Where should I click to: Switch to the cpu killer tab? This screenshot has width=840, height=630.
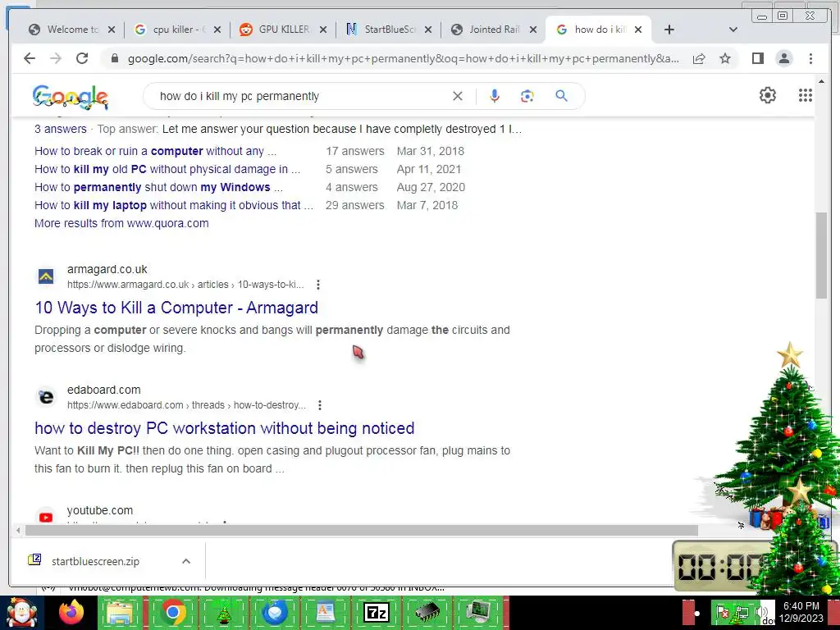[178, 30]
